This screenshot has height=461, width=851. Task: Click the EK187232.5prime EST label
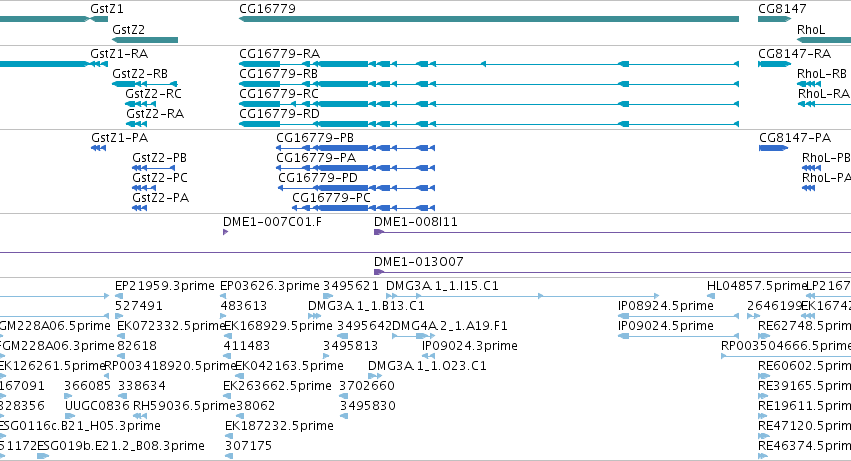tap(280, 426)
